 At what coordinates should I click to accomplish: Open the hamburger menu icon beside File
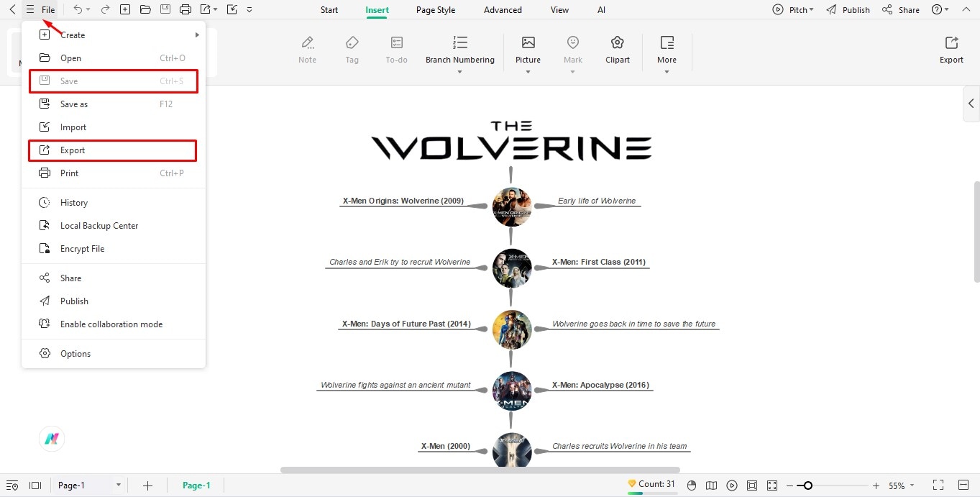coord(30,10)
